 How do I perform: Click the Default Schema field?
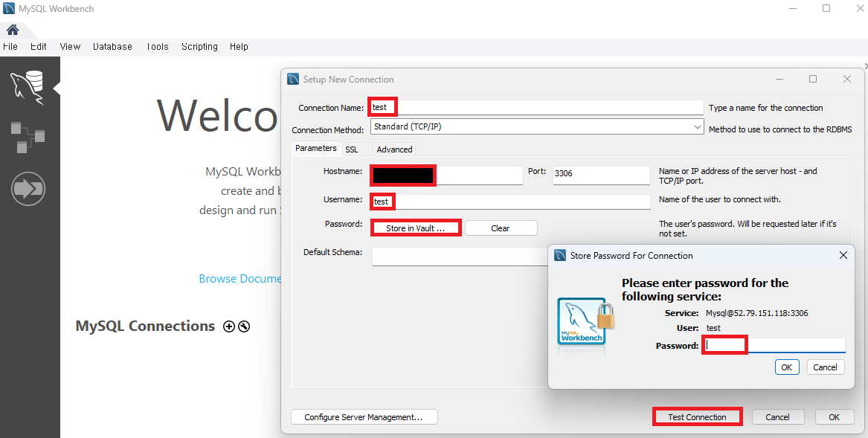click(460, 257)
